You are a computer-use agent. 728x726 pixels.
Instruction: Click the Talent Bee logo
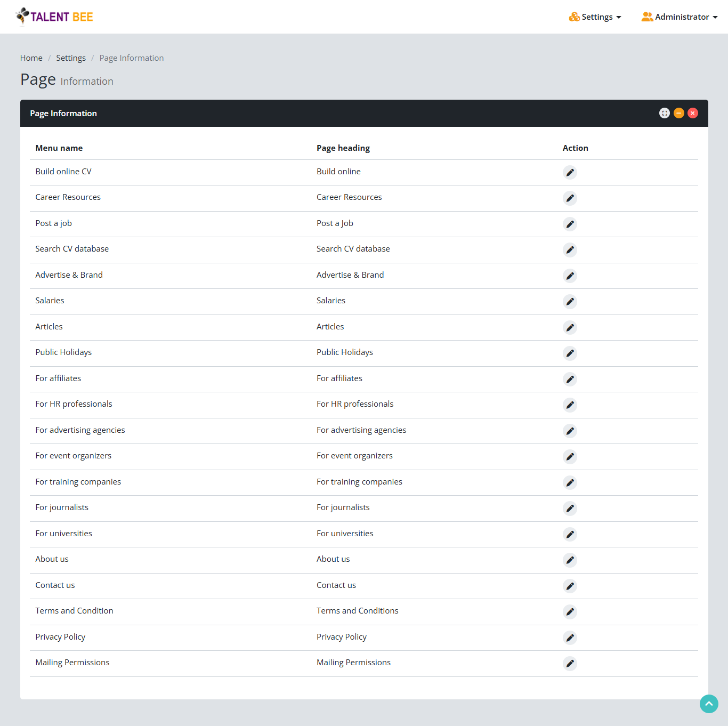point(55,17)
